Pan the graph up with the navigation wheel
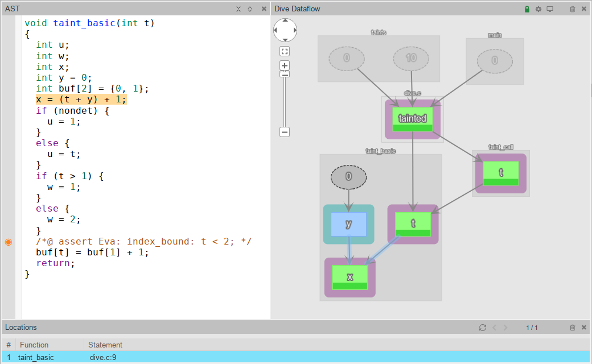Screen dimensions: 592x364 [x=285, y=20]
